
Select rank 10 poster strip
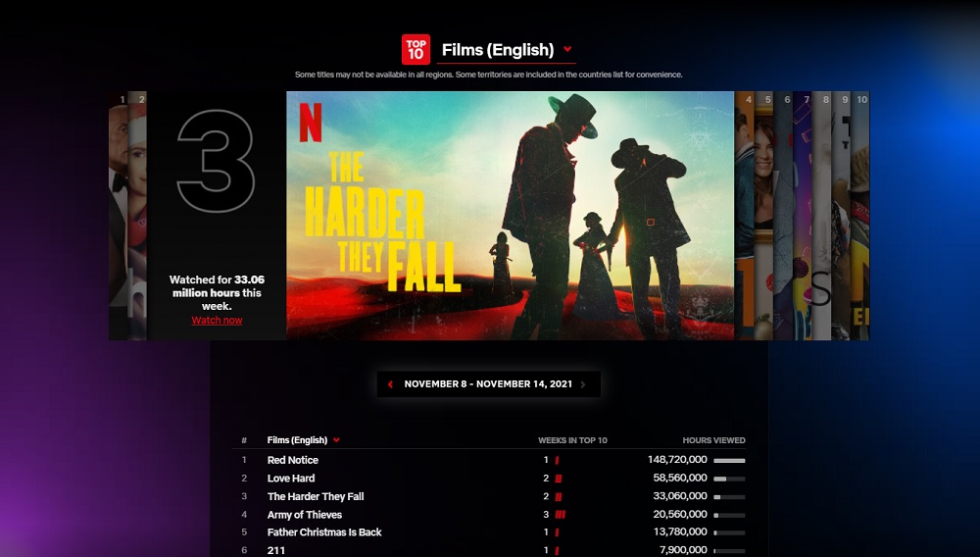860,216
